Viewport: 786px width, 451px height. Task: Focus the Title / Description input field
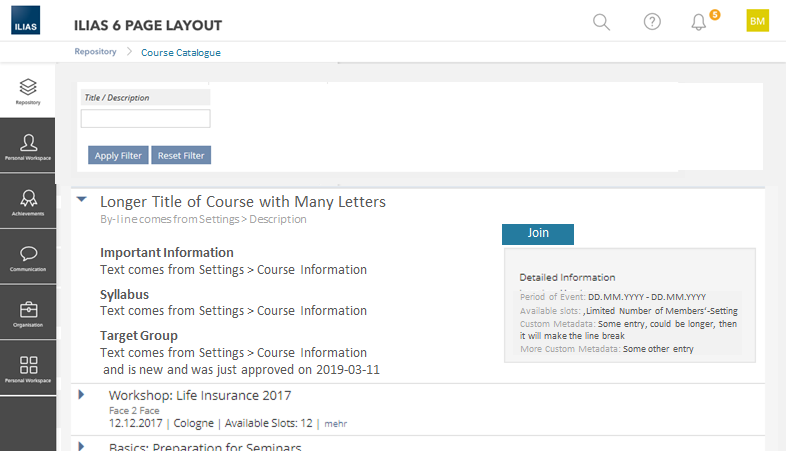coord(145,119)
